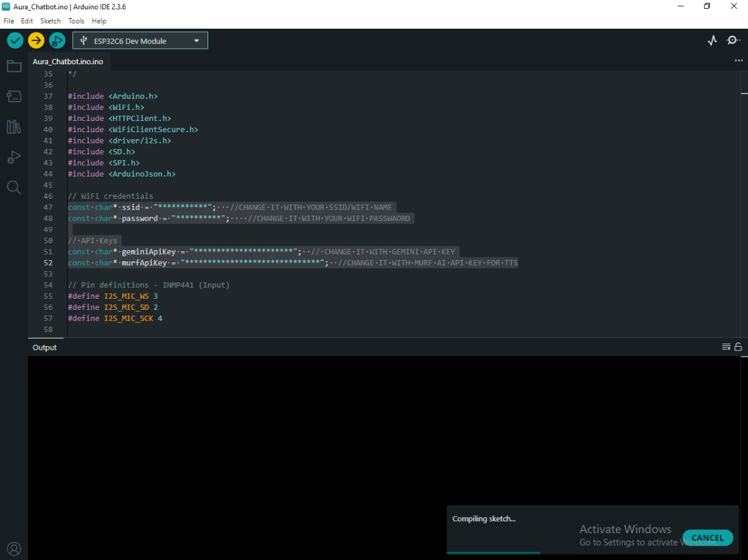Open the Serial Plotter
Image resolution: width=748 pixels, height=560 pixels.
point(712,41)
